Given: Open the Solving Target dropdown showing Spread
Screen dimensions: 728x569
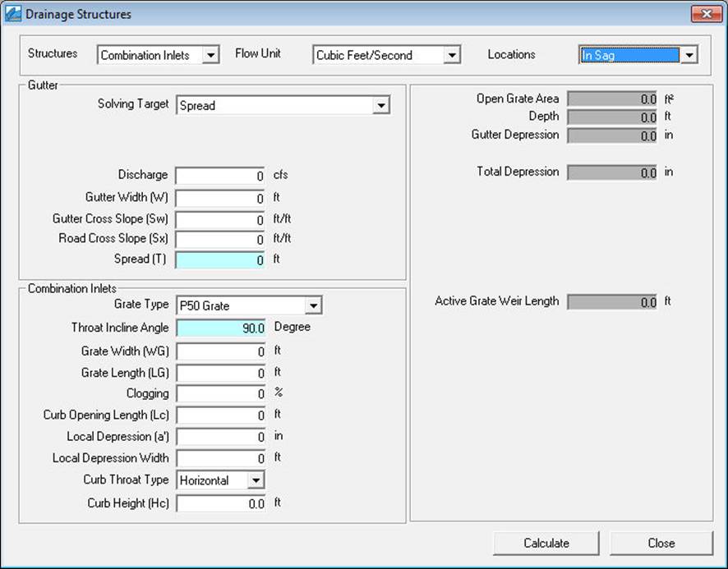Looking at the screenshot, I should click(380, 105).
